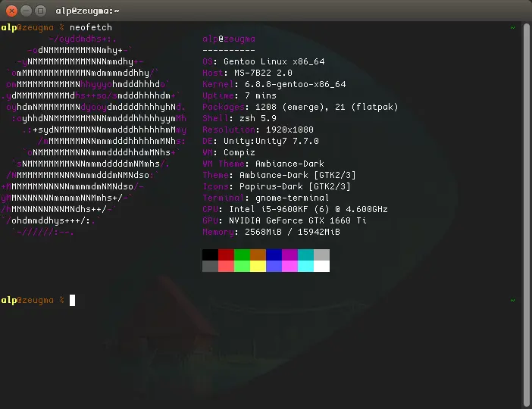Close the alp@zeugma terminal window
This screenshot has height=409, width=532.
11,11
